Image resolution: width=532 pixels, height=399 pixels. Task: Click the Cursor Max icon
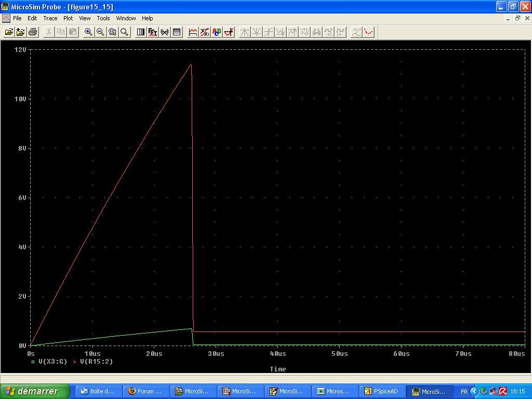[293, 32]
